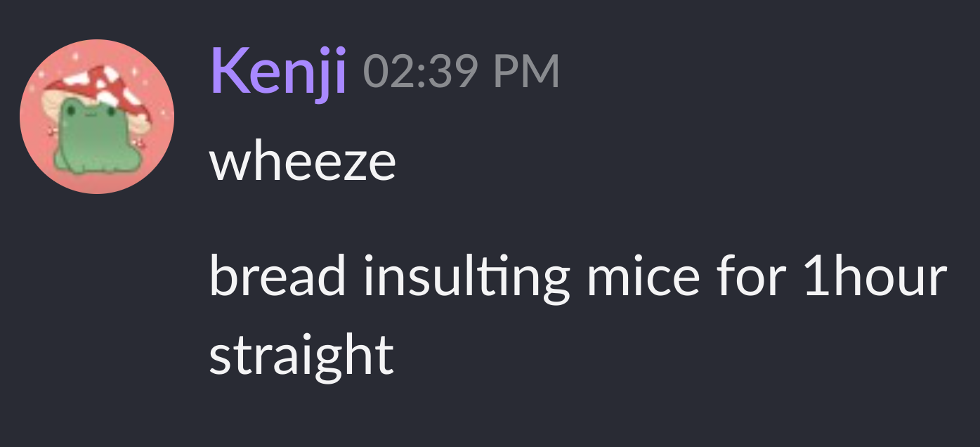This screenshot has width=980, height=447.
Task: Click the Kenji username
Action: click(x=278, y=72)
